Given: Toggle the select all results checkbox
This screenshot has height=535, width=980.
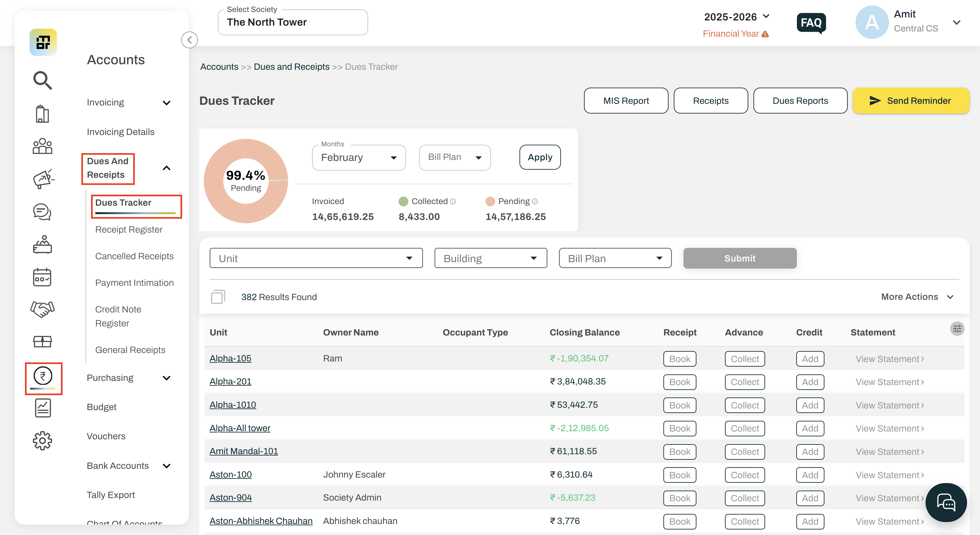Looking at the screenshot, I should (x=218, y=297).
